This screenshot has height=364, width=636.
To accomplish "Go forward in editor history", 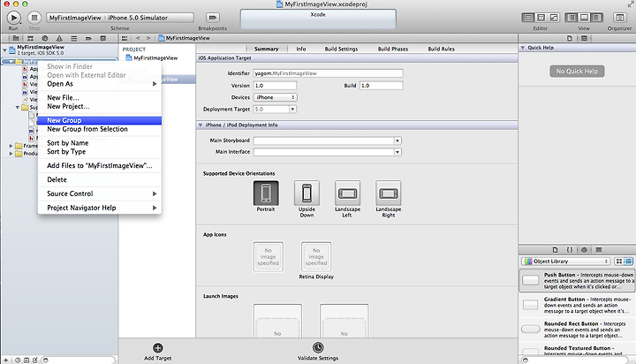I will [149, 38].
